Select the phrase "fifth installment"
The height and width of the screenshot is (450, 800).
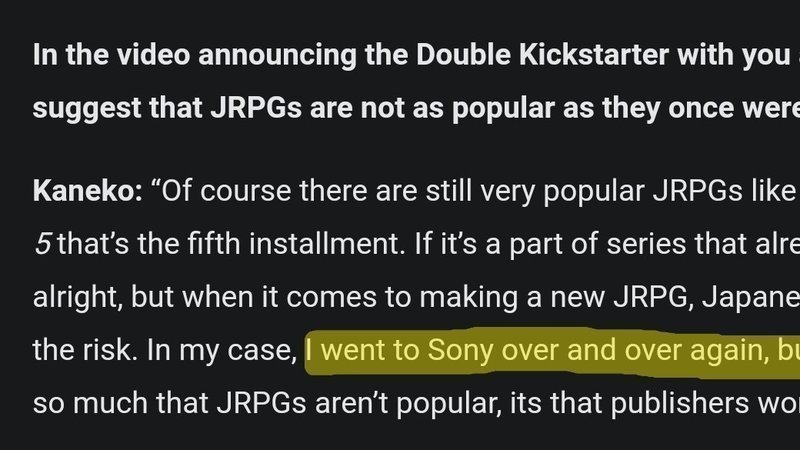279,244
